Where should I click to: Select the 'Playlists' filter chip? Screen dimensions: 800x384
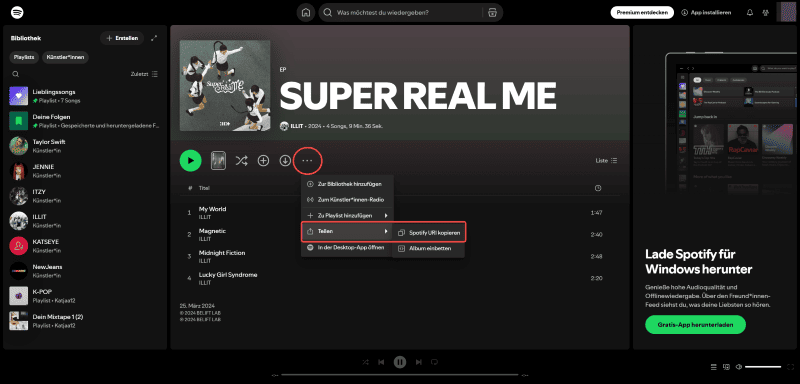tap(24, 57)
